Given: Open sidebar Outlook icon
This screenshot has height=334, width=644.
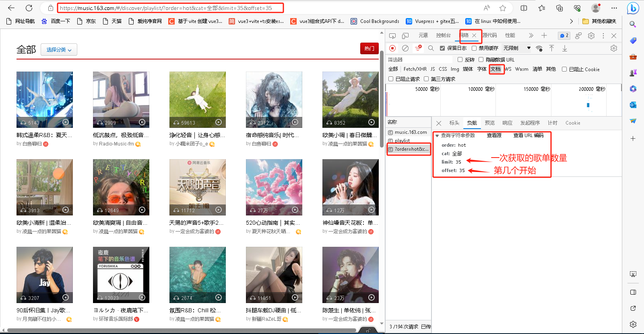Looking at the screenshot, I should (x=633, y=105).
